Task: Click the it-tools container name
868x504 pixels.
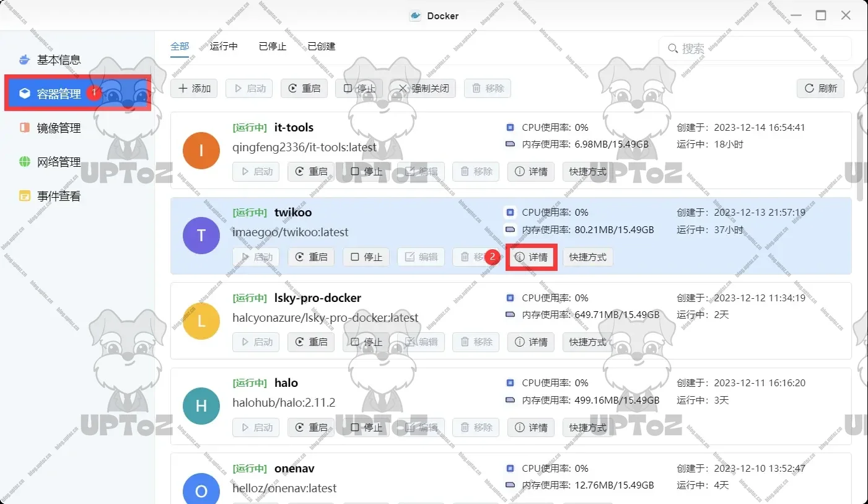Action: [294, 128]
